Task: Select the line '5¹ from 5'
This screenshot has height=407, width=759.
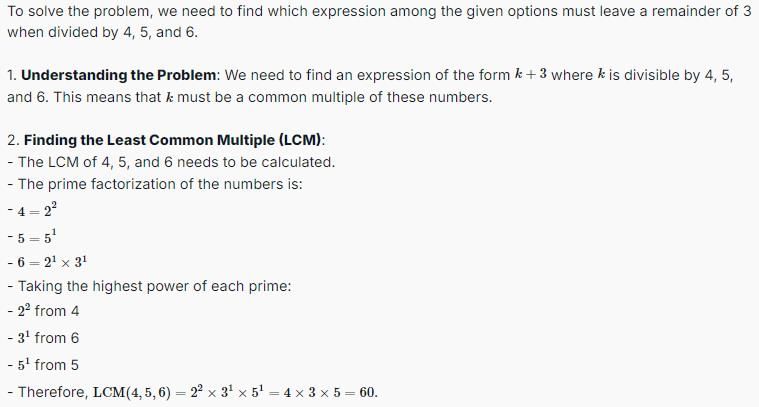Action: [48, 365]
